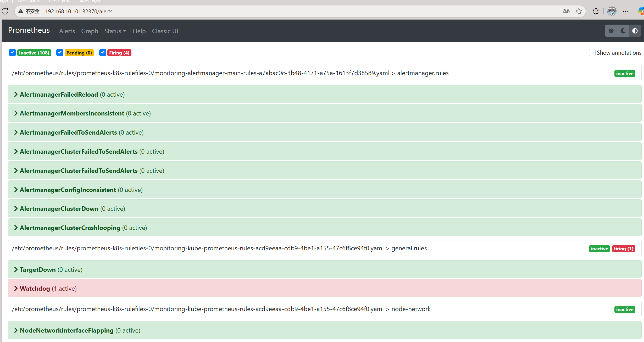
Task: Expand the AlertmanagerConfigInconsistent rule
Action: point(325,190)
